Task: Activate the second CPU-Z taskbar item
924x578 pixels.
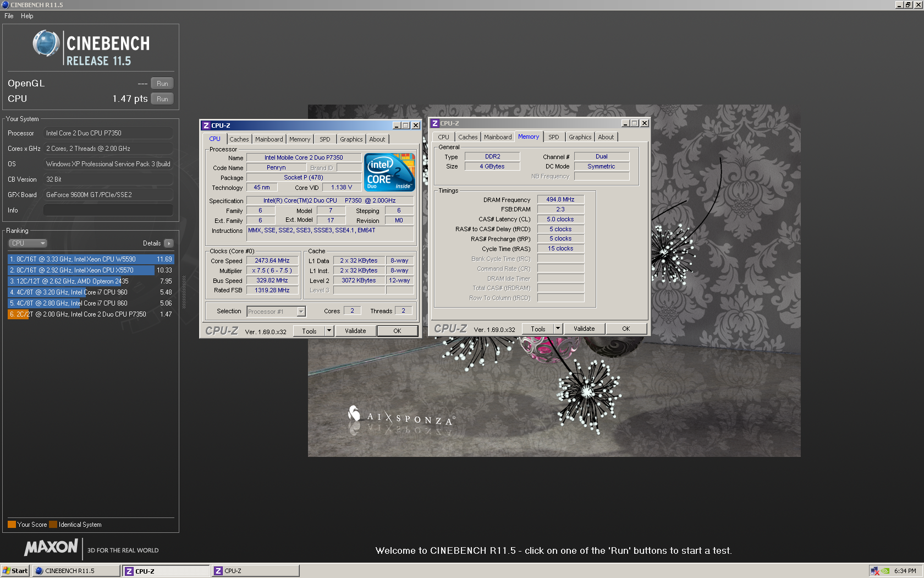Action: coord(256,571)
